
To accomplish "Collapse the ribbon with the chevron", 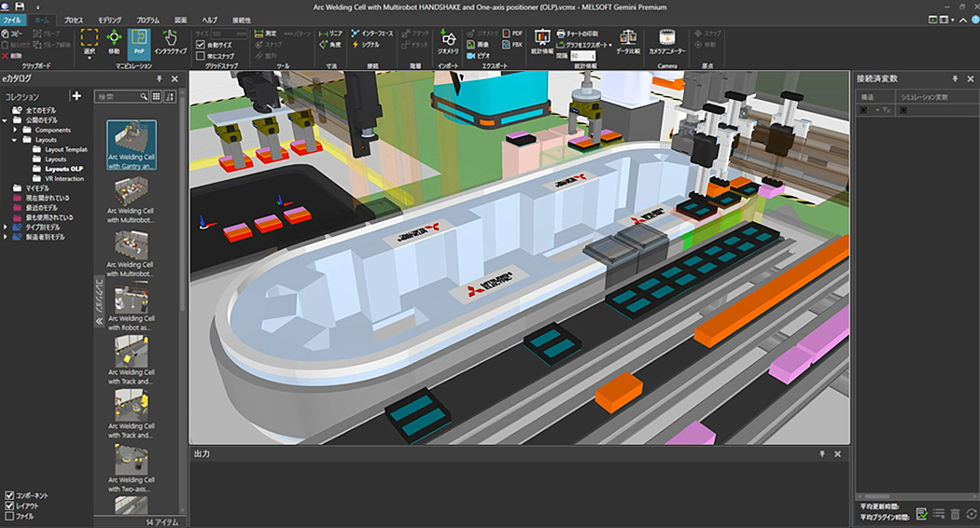I will tap(963, 20).
